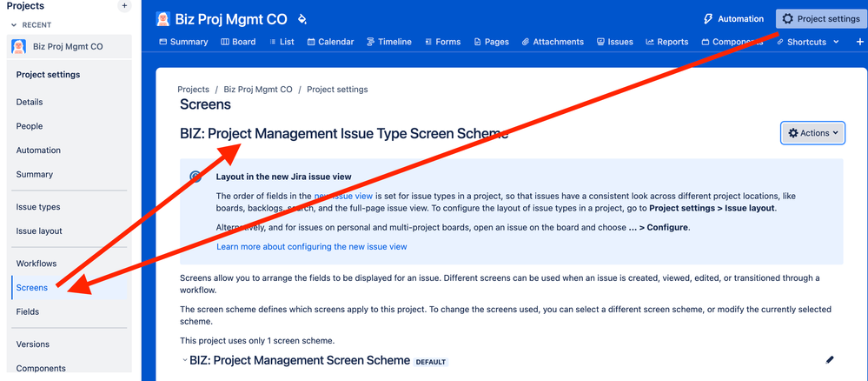
Task: Open Issue layout settings
Action: (x=39, y=231)
